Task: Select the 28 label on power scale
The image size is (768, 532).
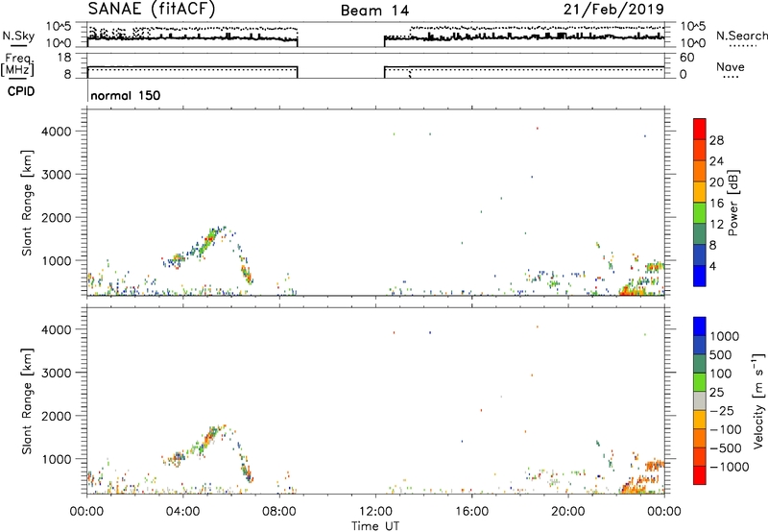Action: (716, 140)
